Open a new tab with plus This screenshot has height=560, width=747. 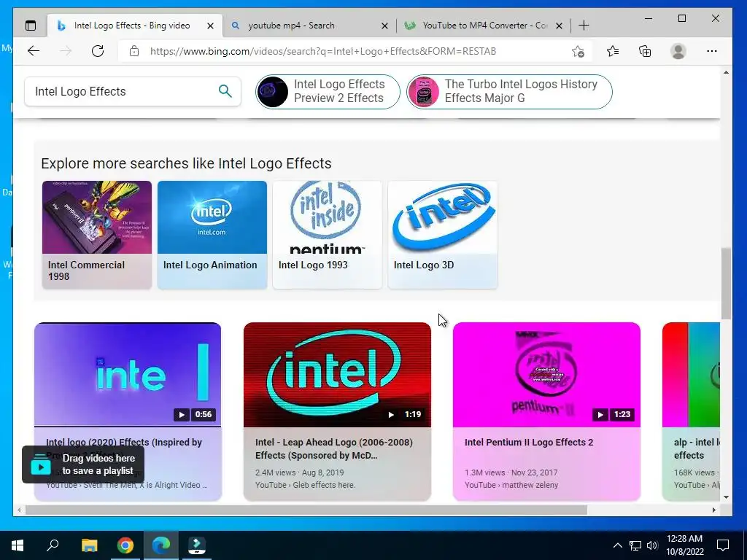tap(584, 26)
